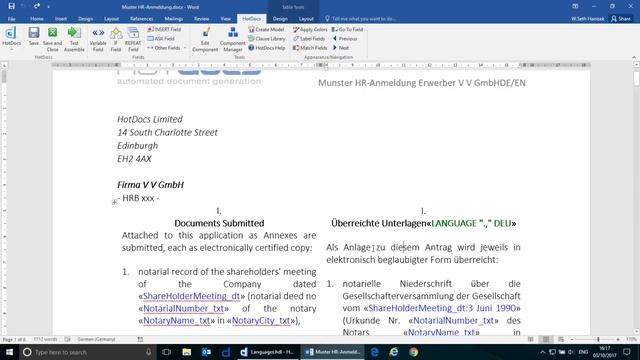Screen dimensions: 640x360
Task: Click the ASK Field button
Action: [x=161, y=38]
